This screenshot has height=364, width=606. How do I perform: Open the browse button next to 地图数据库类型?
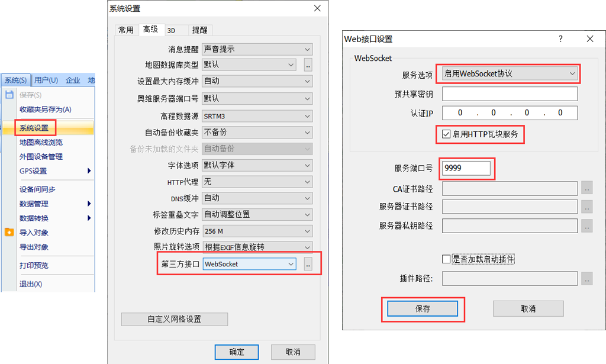point(308,65)
